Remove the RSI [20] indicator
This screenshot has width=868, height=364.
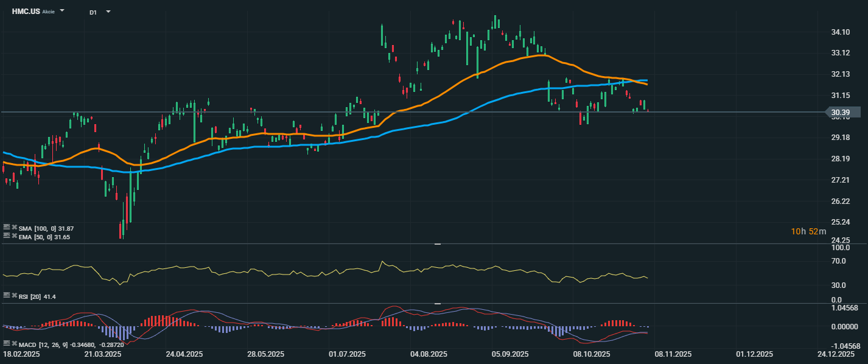tap(14, 295)
